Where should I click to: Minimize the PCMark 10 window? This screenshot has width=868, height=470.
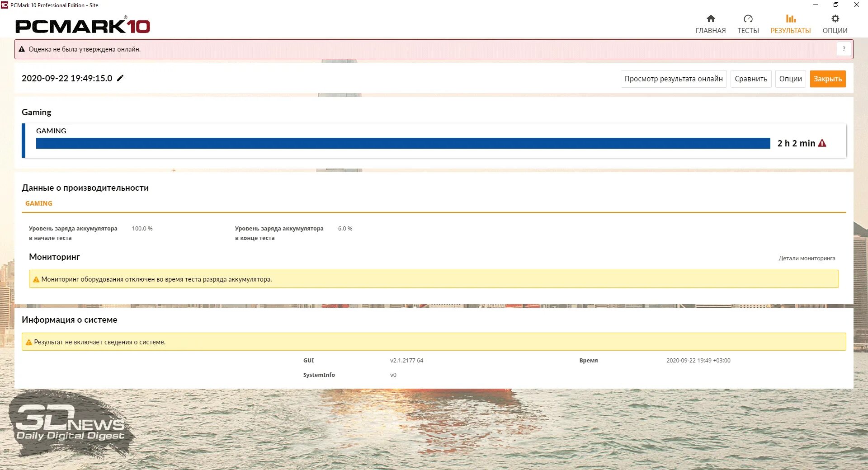(816, 5)
